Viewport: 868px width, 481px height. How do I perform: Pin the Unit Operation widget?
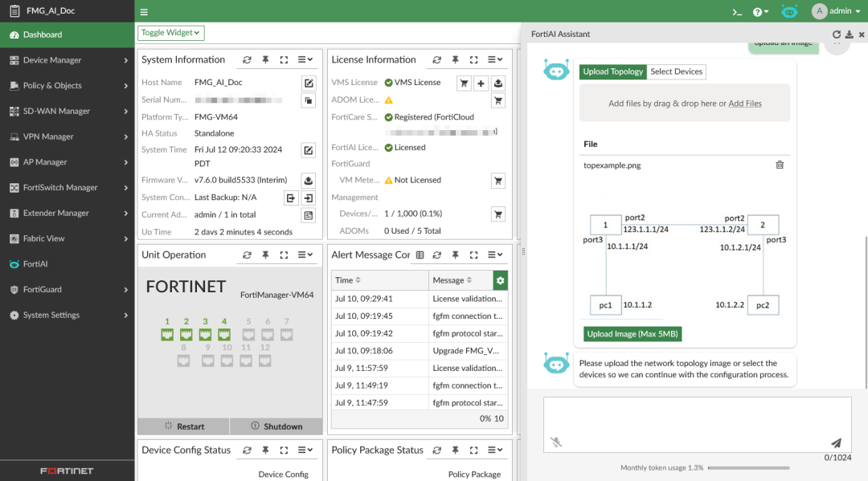pos(265,255)
